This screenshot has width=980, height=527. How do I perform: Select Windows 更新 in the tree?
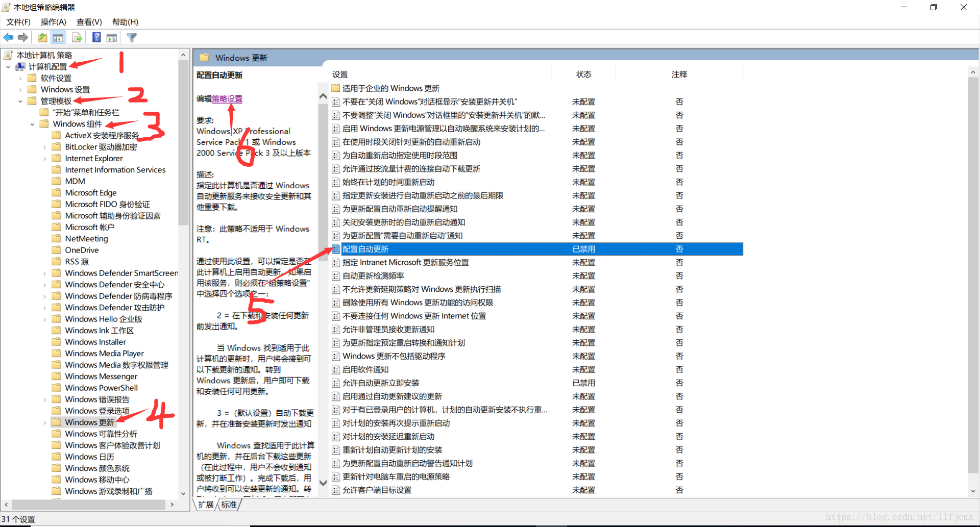click(x=89, y=422)
